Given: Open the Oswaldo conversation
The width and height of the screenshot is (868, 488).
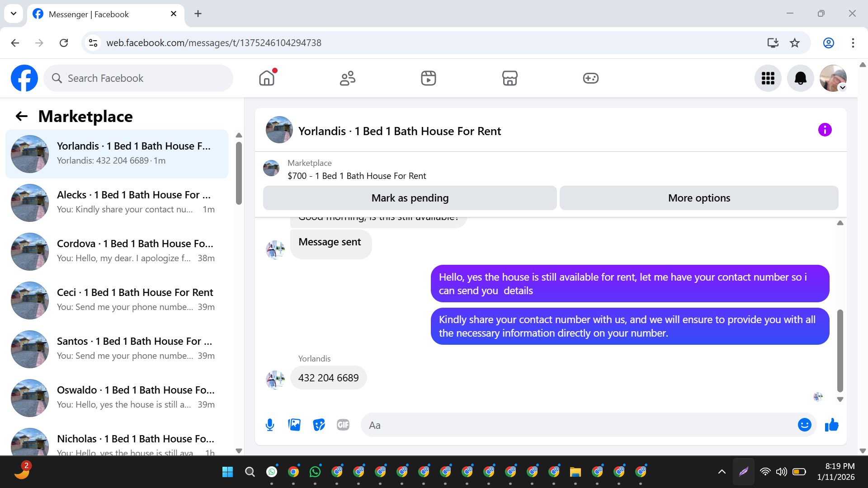Looking at the screenshot, I should click(117, 398).
